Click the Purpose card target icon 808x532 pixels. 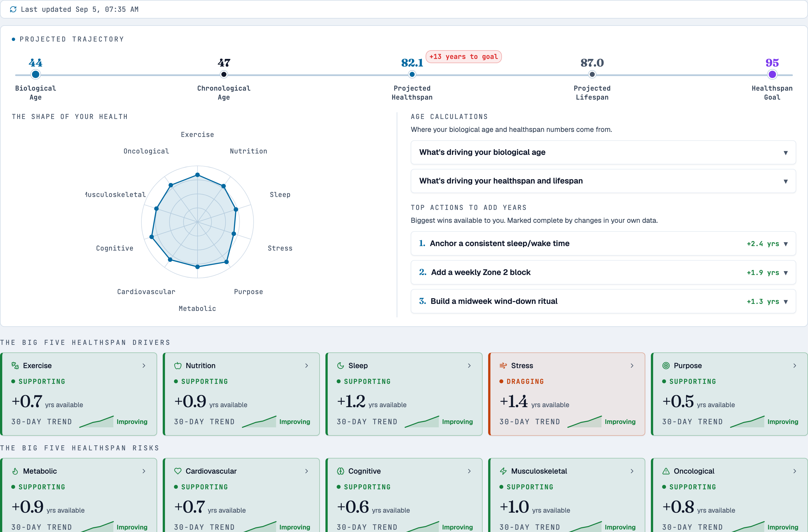click(666, 365)
